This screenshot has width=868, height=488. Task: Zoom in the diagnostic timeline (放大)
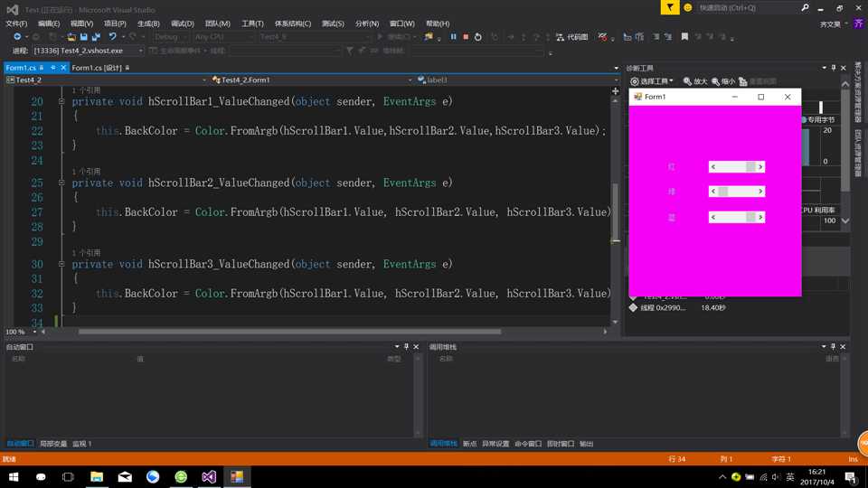pos(695,81)
